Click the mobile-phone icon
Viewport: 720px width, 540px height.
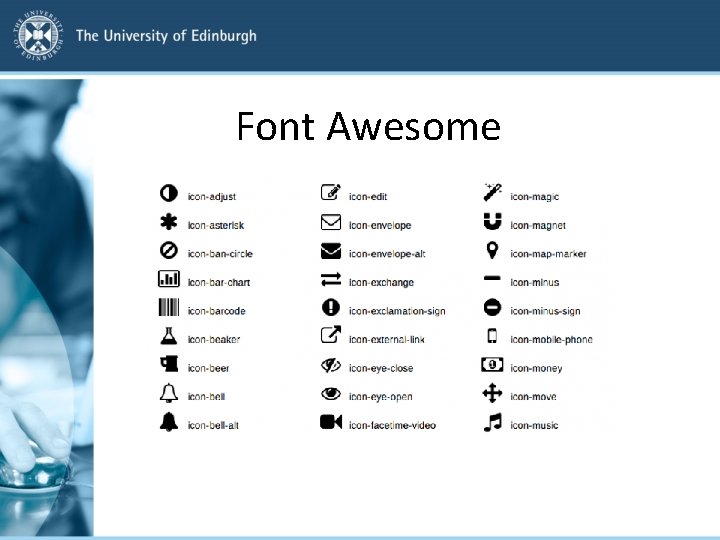coord(492,336)
